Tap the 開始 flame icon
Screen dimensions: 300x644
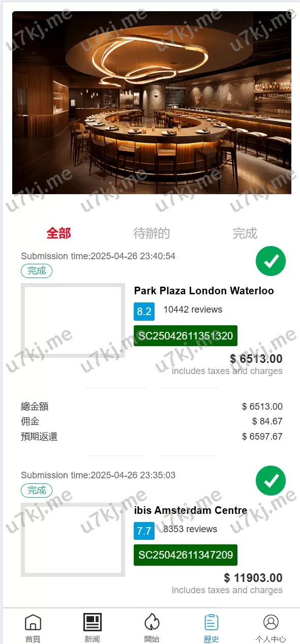(x=152, y=623)
